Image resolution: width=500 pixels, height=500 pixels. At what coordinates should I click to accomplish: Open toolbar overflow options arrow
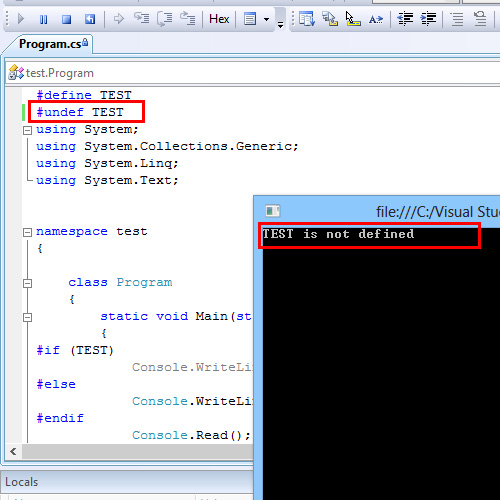click(281, 24)
